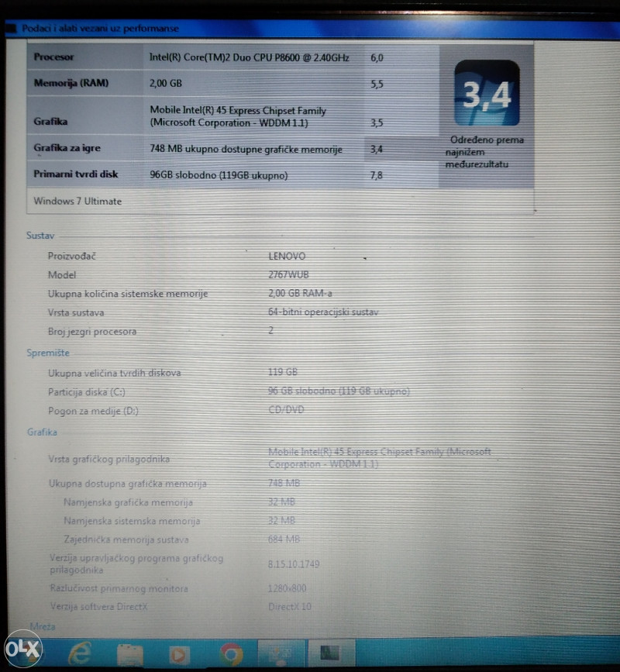Click the hard disk subscore '7,8'
Viewport: 620px width, 672px height.
coord(376,175)
